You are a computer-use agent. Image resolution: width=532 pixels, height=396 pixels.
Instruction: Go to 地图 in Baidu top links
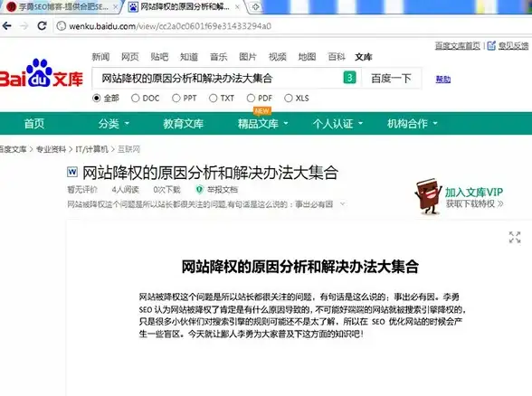[307, 57]
